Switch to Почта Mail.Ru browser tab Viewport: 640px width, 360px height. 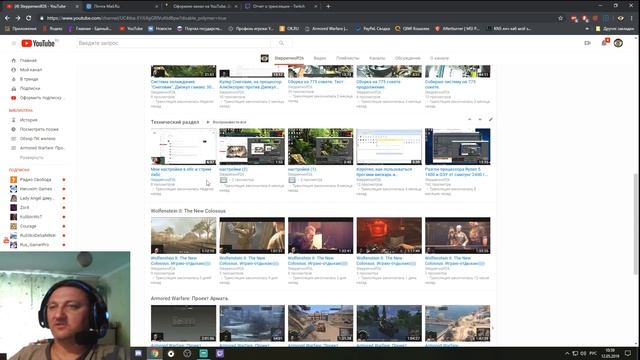[121, 6]
